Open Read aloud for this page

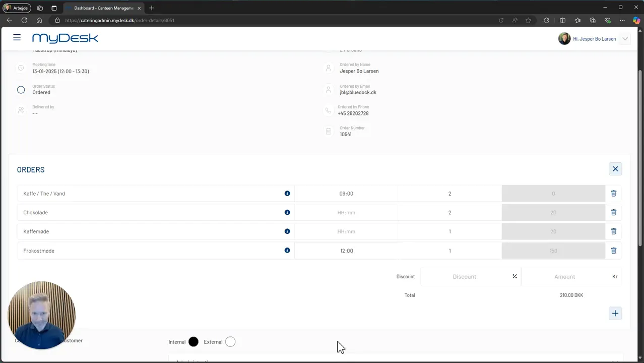(514, 20)
